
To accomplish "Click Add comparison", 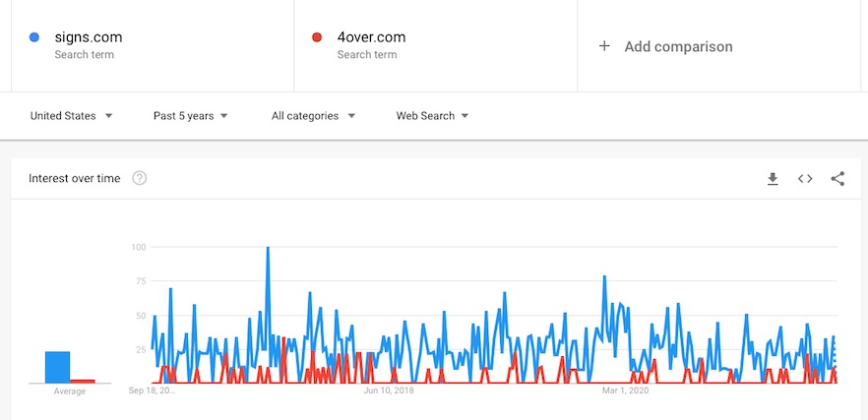I will [x=678, y=46].
